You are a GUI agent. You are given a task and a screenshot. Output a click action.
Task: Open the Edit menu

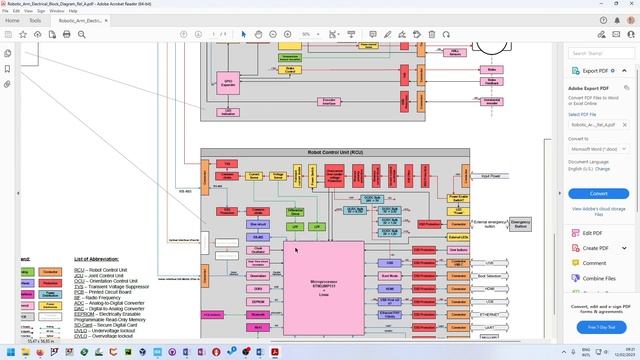click(x=16, y=11)
